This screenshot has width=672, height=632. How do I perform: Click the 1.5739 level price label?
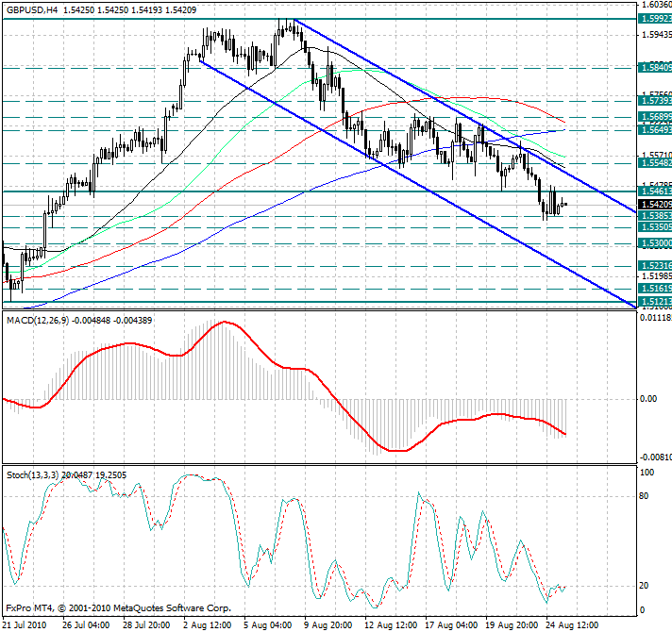(655, 101)
